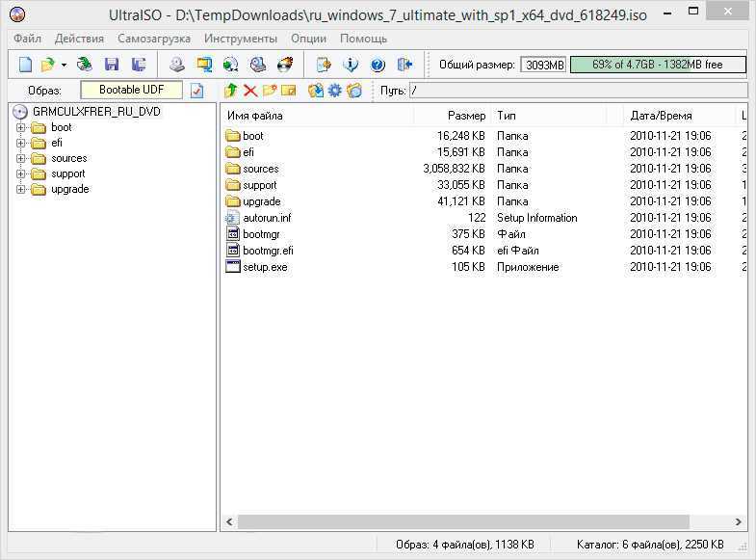Click the Bootable UDF image type button
Viewport: 756px width, 560px height.
click(x=131, y=90)
